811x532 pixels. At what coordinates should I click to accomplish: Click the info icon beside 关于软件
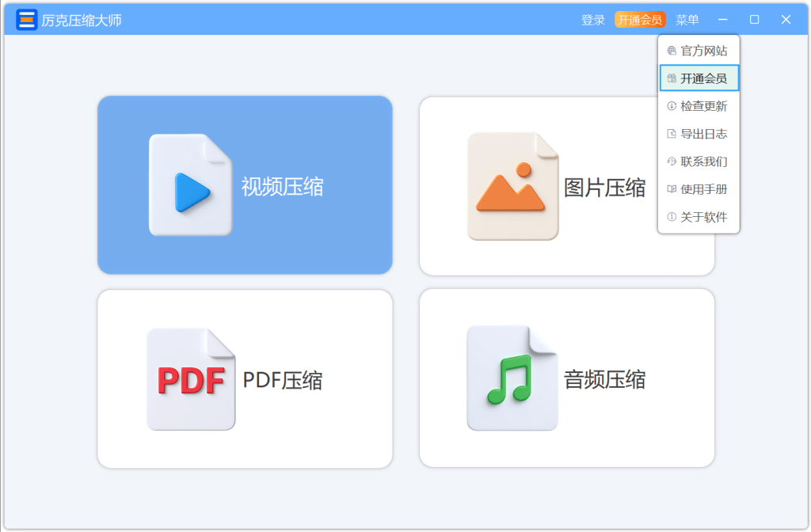pyautogui.click(x=672, y=217)
